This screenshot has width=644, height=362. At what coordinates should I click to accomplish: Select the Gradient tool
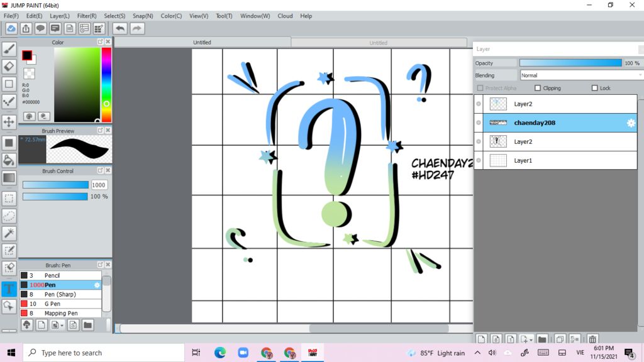point(9,178)
